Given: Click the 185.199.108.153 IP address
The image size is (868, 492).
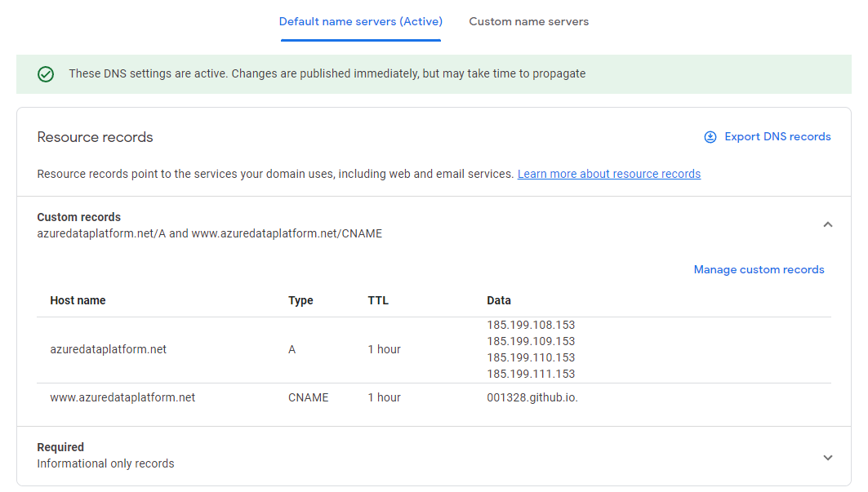Looking at the screenshot, I should [531, 325].
